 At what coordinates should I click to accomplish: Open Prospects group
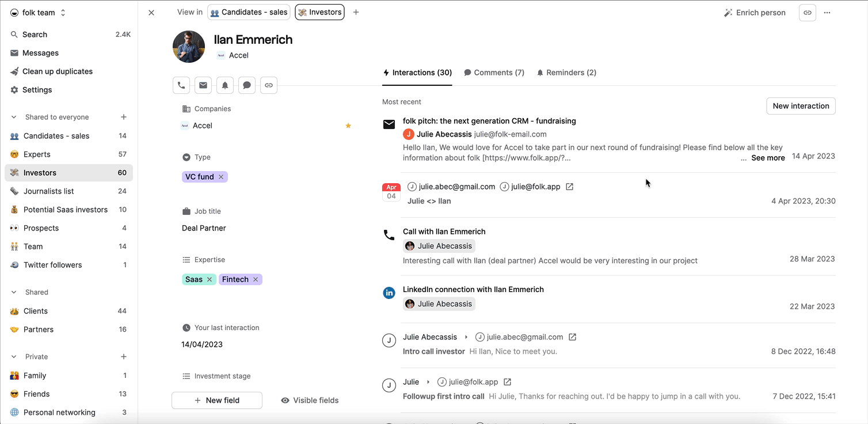(x=69, y=228)
